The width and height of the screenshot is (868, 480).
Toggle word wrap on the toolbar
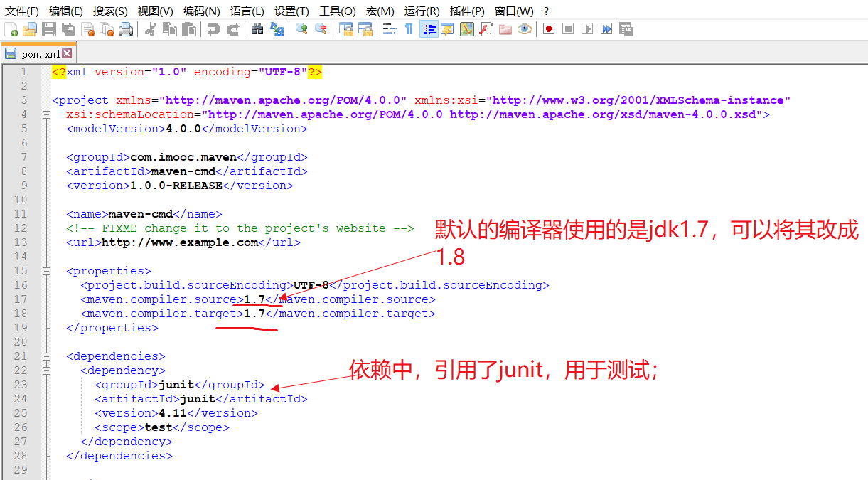click(388, 28)
